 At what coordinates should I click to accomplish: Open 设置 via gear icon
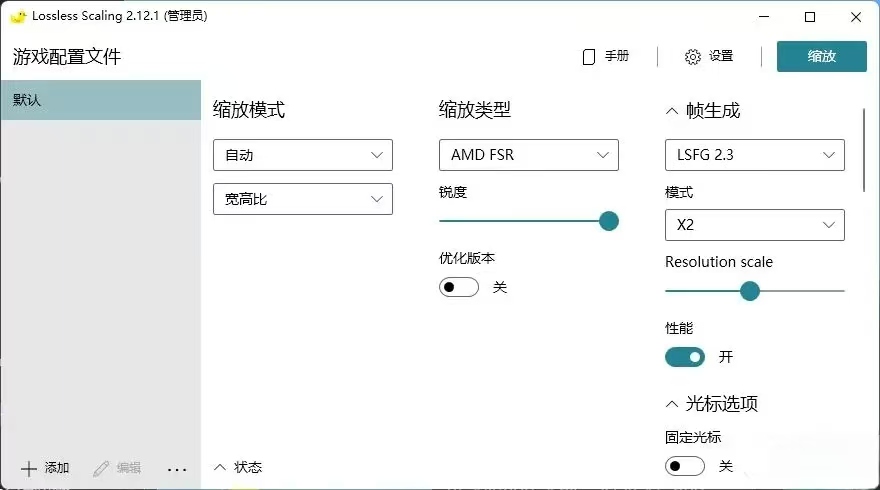693,57
